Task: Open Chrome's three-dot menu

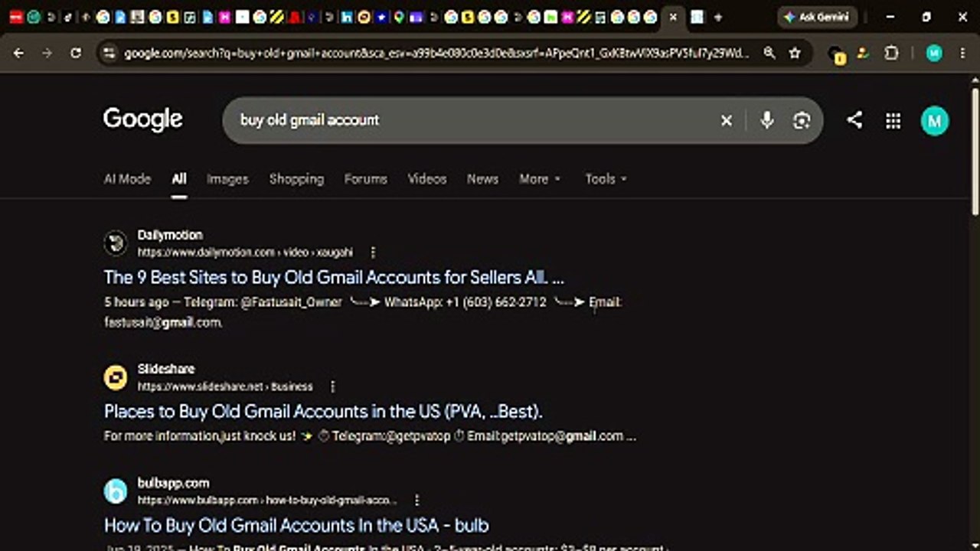Action: click(962, 53)
